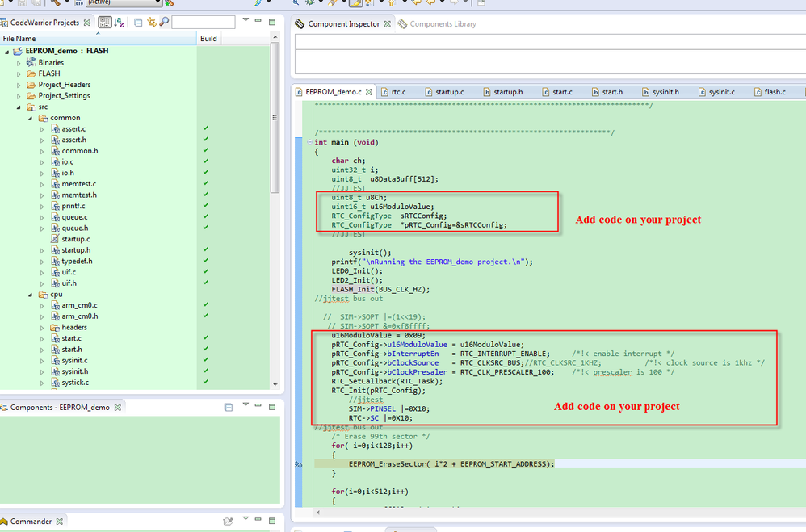Click the Project_Headers folder icon
Viewport: 806px width, 532px height.
click(31, 84)
